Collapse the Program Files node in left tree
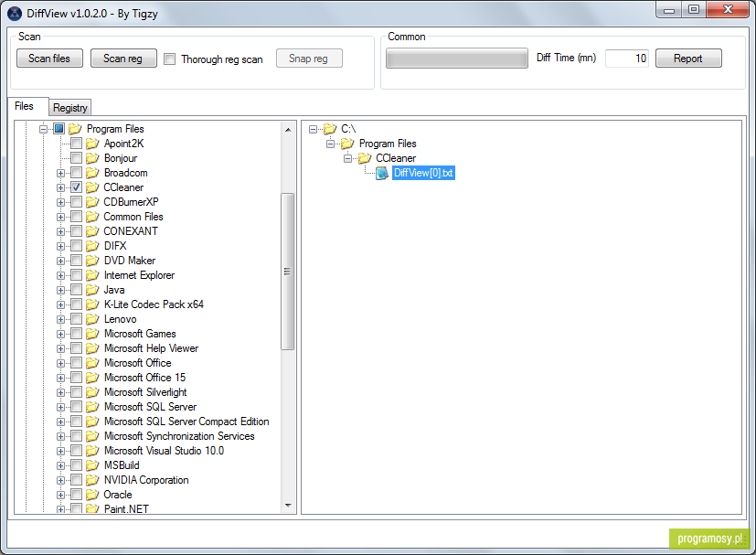 click(43, 129)
